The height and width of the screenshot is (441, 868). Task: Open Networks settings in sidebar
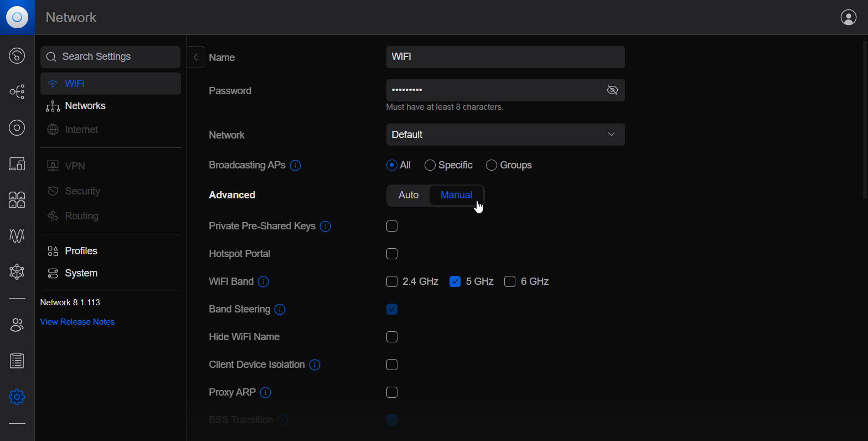[111, 106]
